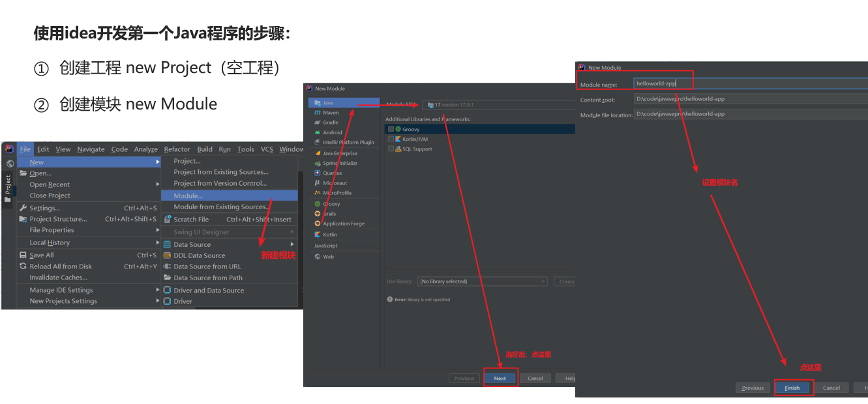Image resolution: width=868 pixels, height=404 pixels.
Task: Click the Open folder icon in File menu
Action: point(23,173)
